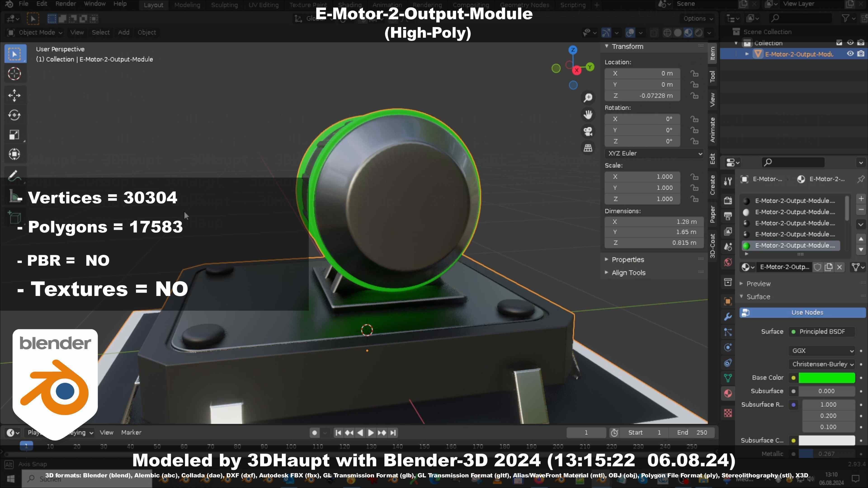Open the Material properties tab

click(x=728, y=394)
